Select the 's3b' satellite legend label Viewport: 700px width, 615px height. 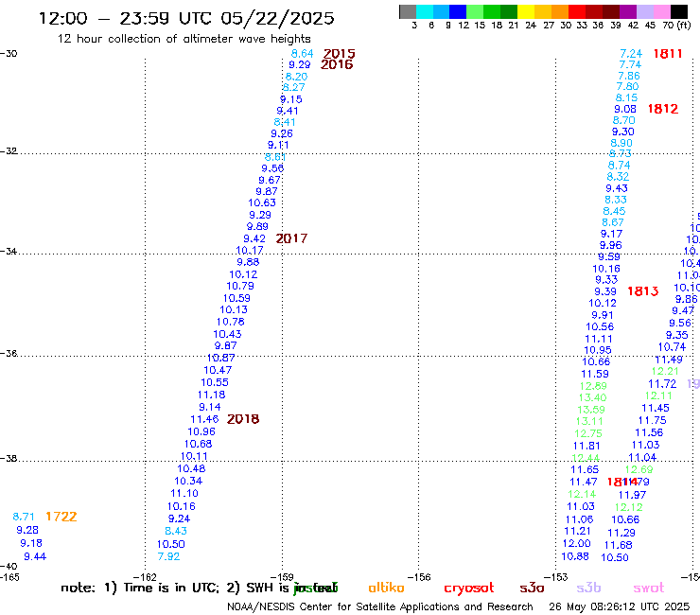point(588,588)
